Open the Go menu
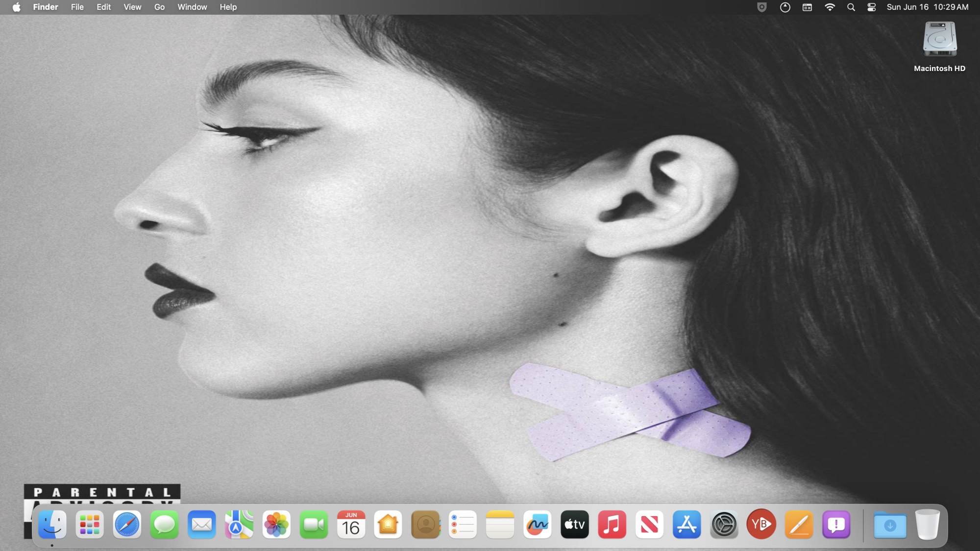This screenshot has width=980, height=551. coord(159,7)
